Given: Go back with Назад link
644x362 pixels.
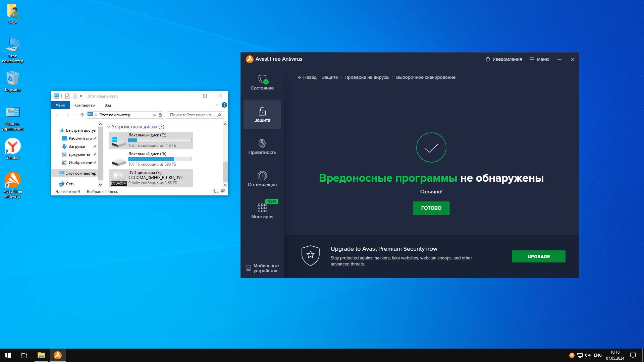Looking at the screenshot, I should tap(307, 77).
